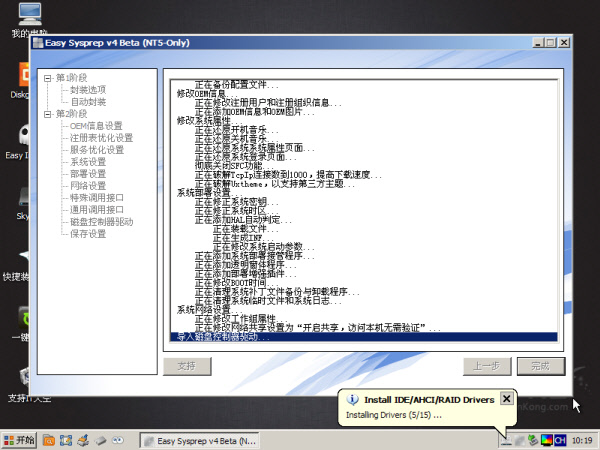This screenshot has height=450, width=600.
Task: Click the disk quick launch icon
Action: coord(100,440)
